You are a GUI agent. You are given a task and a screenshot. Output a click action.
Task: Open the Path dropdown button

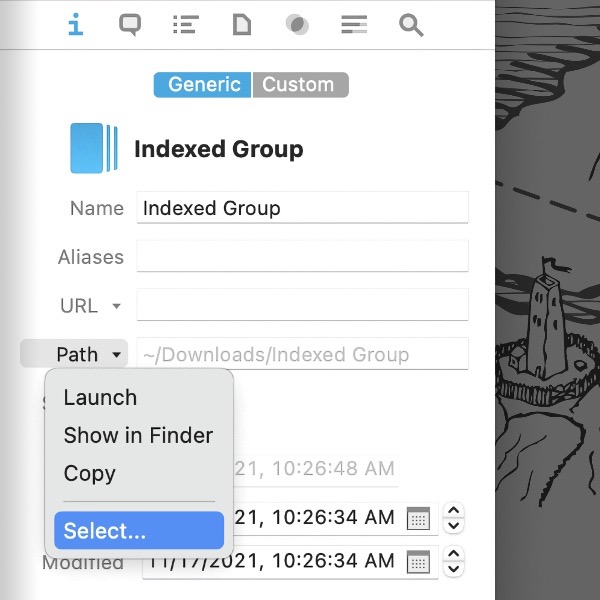tap(74, 354)
